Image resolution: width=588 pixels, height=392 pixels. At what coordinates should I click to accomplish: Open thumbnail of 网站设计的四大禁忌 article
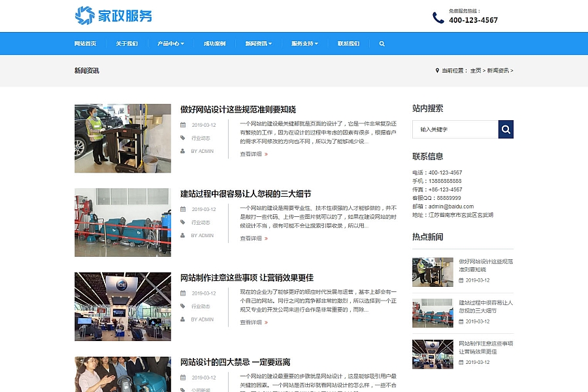(123, 374)
